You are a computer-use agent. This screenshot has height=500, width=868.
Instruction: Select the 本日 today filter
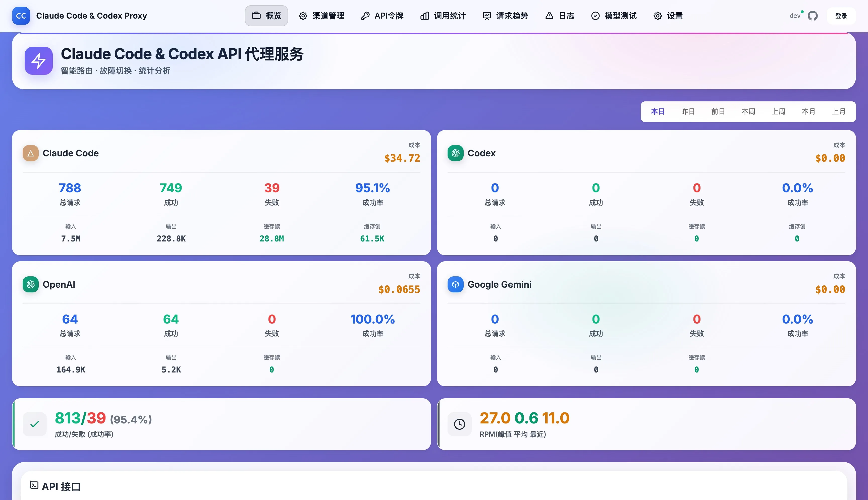[x=657, y=112]
